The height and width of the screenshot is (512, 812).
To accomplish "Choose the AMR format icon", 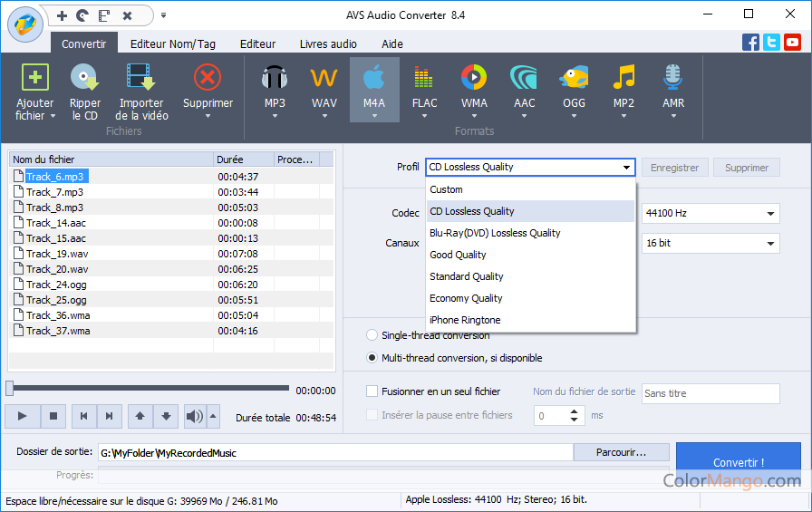I will tap(673, 78).
